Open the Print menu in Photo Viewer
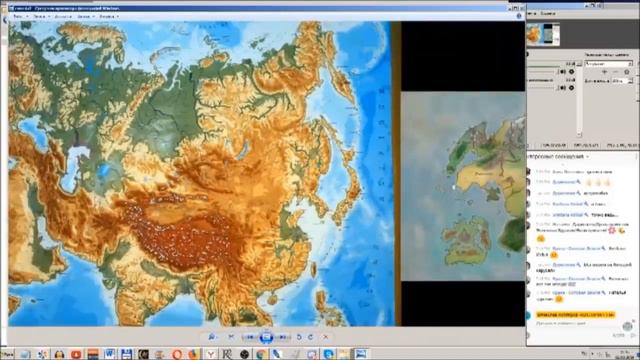 click(x=42, y=16)
